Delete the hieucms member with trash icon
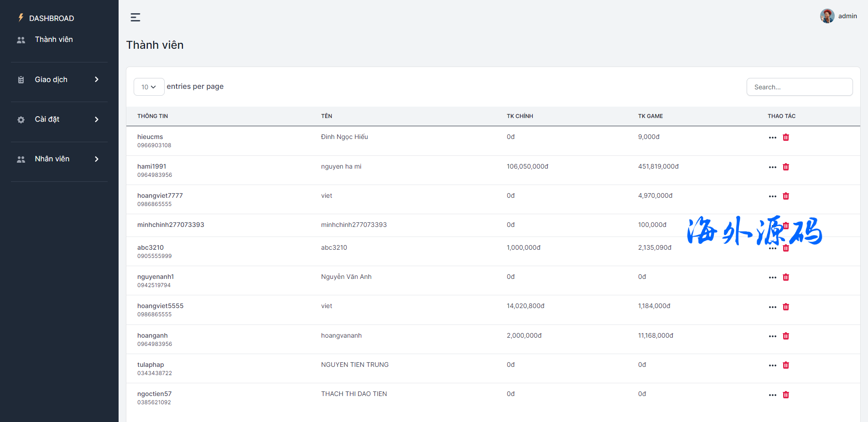This screenshot has height=422, width=868. [x=785, y=137]
